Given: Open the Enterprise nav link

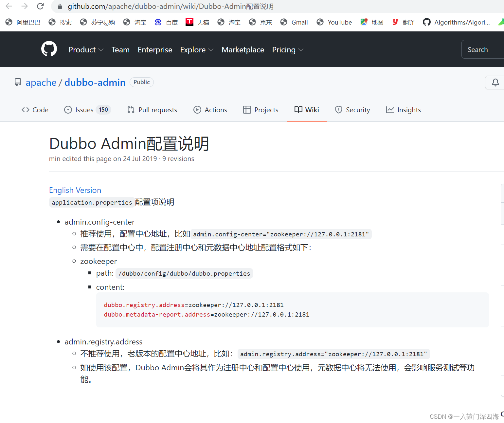Looking at the screenshot, I should tap(155, 50).
